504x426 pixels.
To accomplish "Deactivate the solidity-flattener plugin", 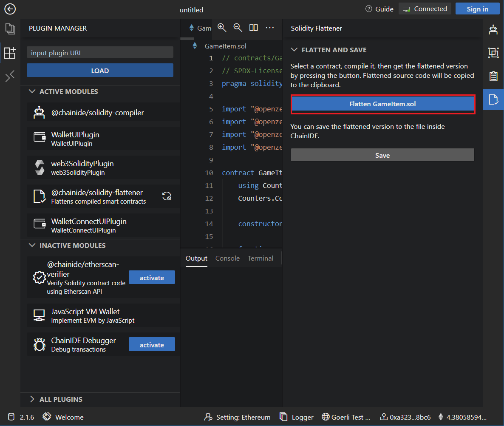I will pyautogui.click(x=167, y=196).
